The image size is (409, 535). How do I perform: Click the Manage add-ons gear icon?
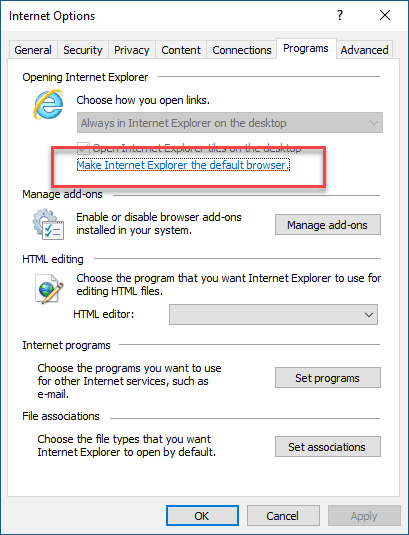click(x=48, y=224)
